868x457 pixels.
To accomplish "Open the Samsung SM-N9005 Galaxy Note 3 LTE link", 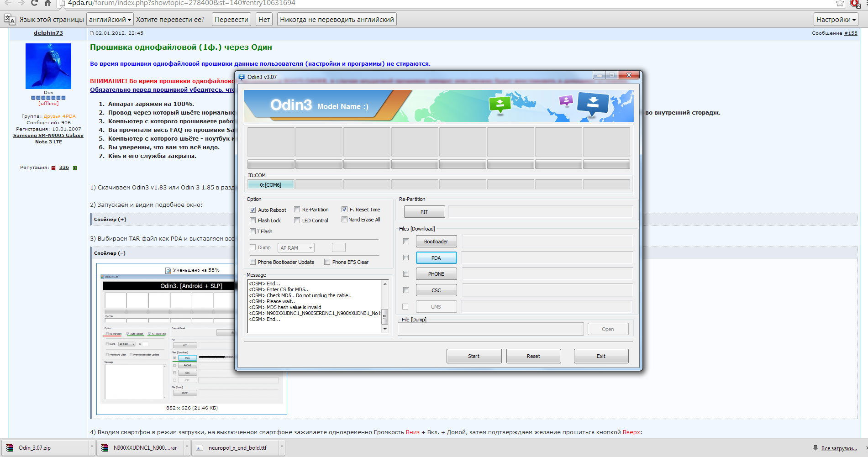I will tap(48, 139).
